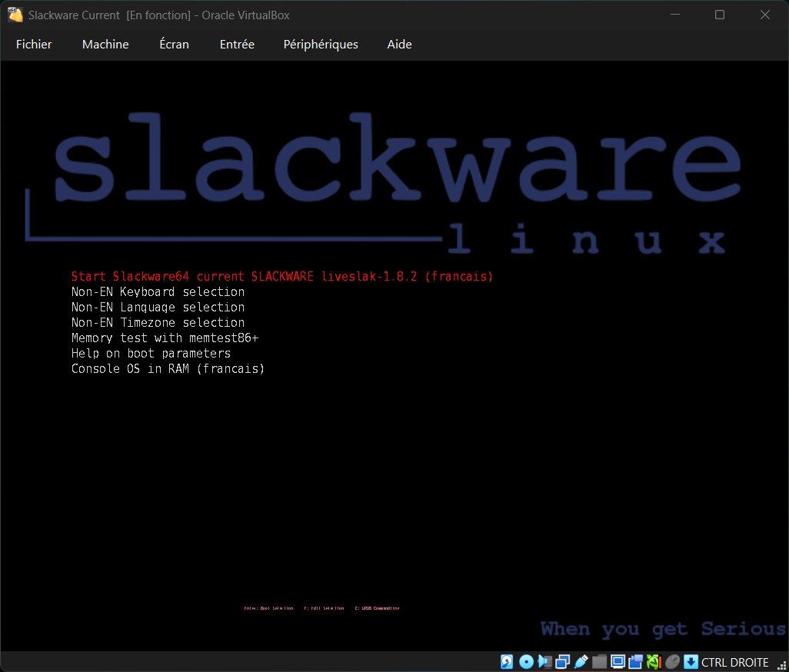789x672 pixels.
Task: Open the optical disc drive indicator
Action: pos(526,662)
